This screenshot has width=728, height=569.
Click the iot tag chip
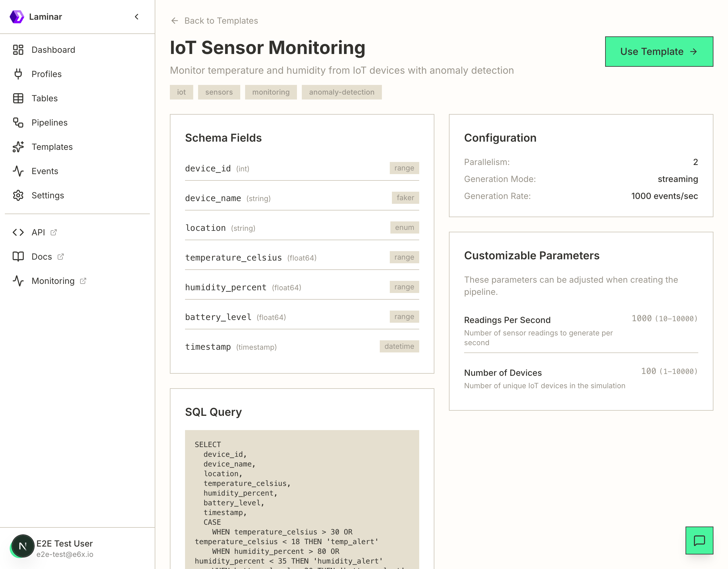click(x=181, y=92)
